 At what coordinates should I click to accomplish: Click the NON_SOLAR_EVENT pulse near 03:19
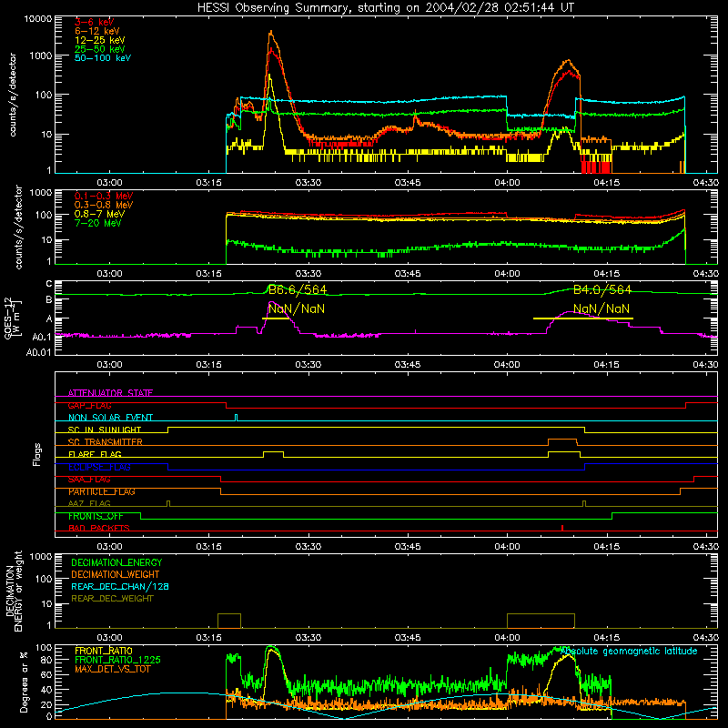click(x=237, y=418)
